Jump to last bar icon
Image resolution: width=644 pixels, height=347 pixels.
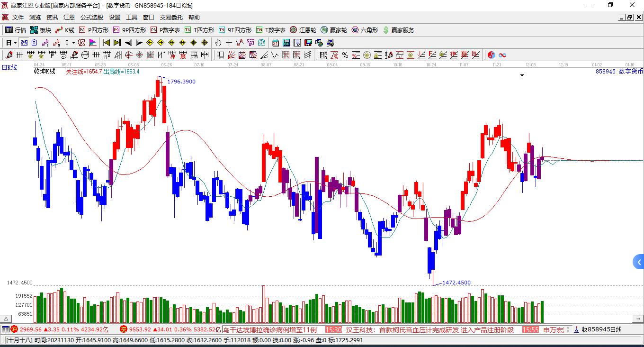click(x=117, y=43)
